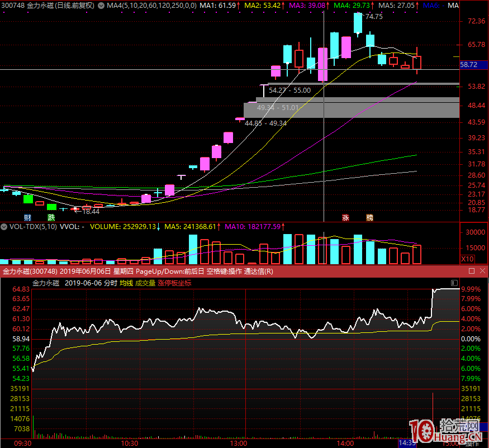
Task: Click the last red volume bar
Action: (x=417, y=254)
